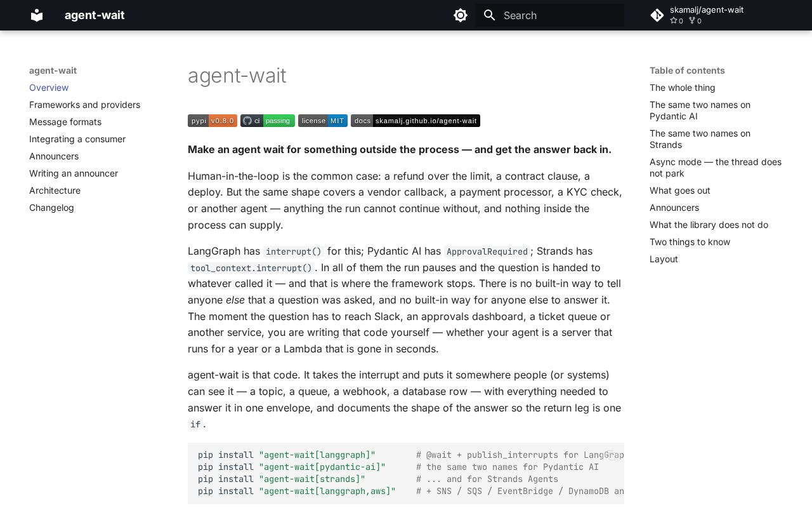812x508 pixels.
Task: Jump to 'What goes out' section
Action: (680, 190)
